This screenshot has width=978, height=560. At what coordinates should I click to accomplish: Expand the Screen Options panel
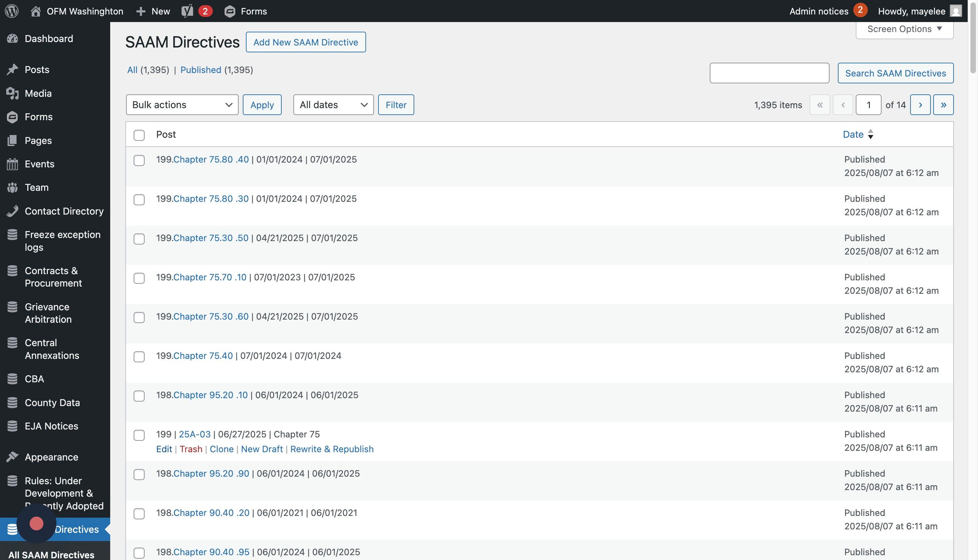tap(904, 29)
